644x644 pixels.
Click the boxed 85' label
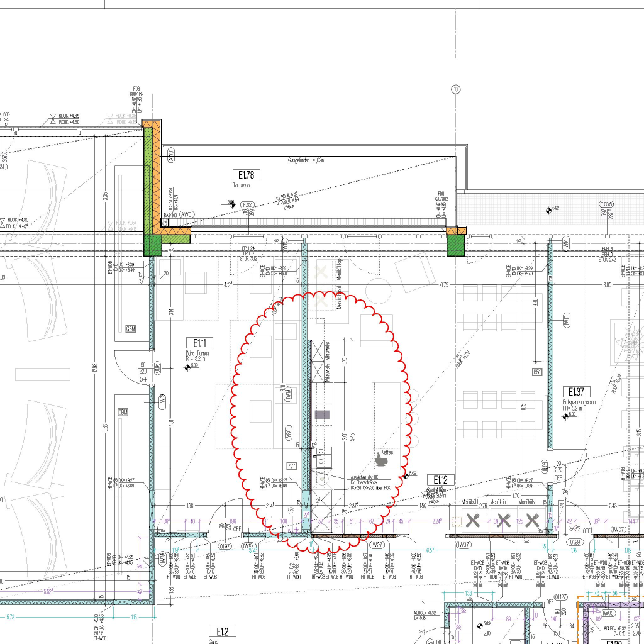point(537,372)
